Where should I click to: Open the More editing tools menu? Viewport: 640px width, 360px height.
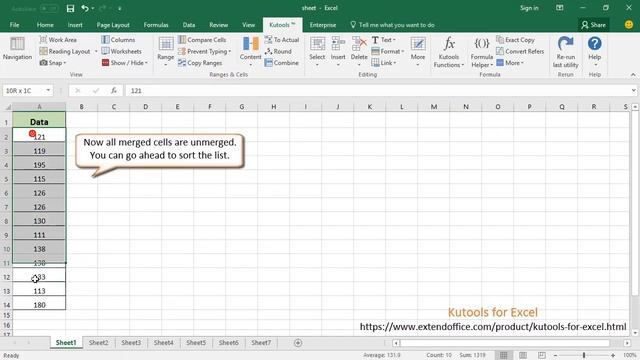(418, 52)
